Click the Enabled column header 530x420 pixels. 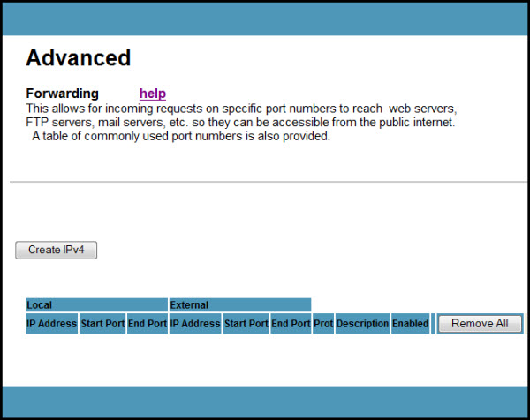410,324
